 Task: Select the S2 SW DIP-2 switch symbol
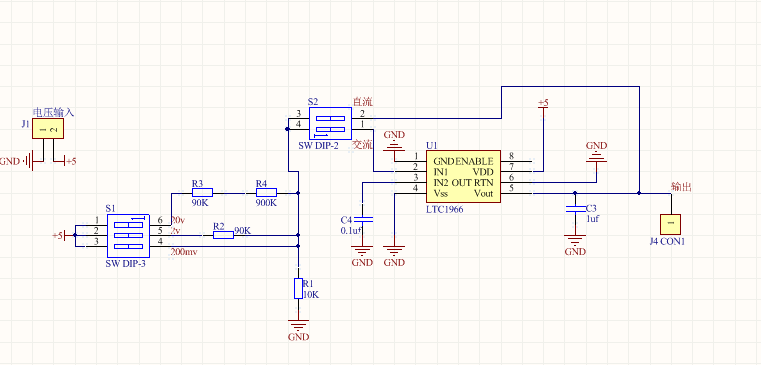(330, 123)
